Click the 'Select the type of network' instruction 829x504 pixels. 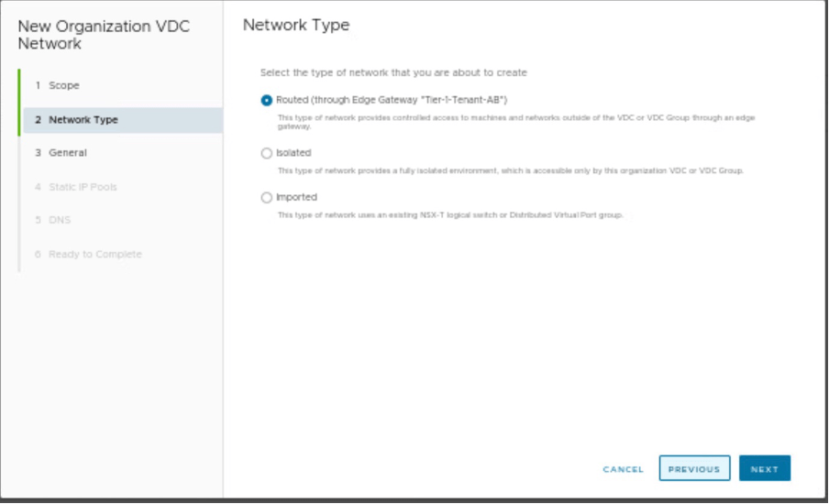(393, 72)
